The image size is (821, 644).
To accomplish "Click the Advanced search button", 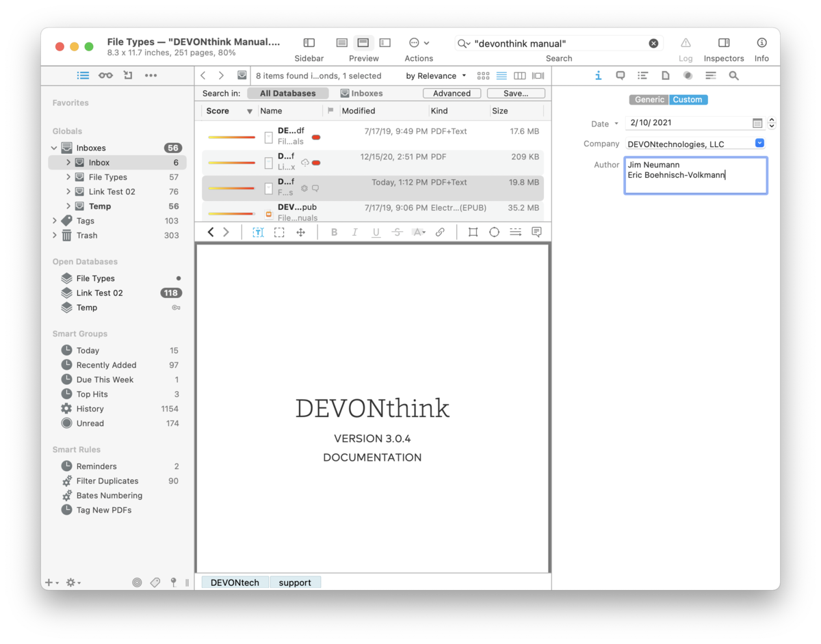I will [x=452, y=93].
